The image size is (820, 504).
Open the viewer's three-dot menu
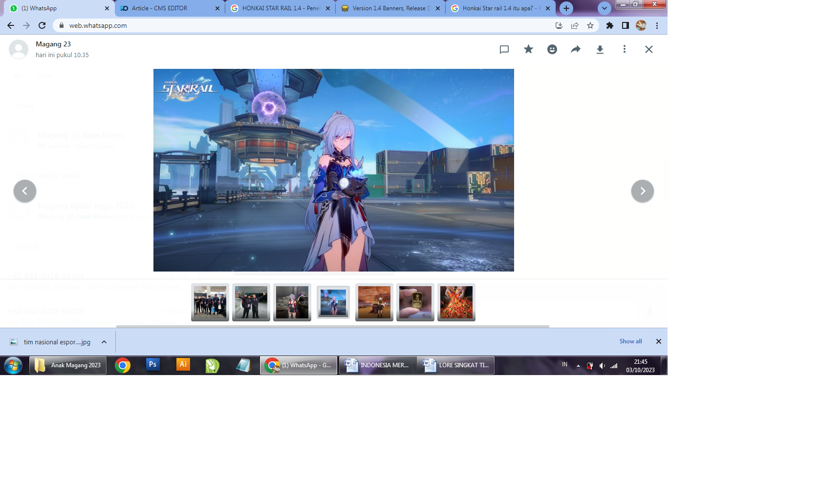[x=624, y=49]
